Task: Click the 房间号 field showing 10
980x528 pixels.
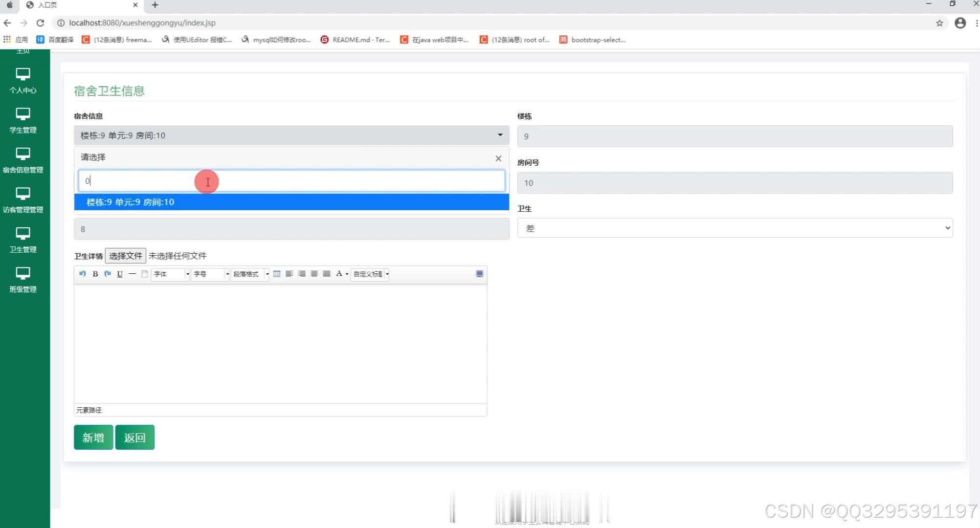Action: tap(735, 183)
